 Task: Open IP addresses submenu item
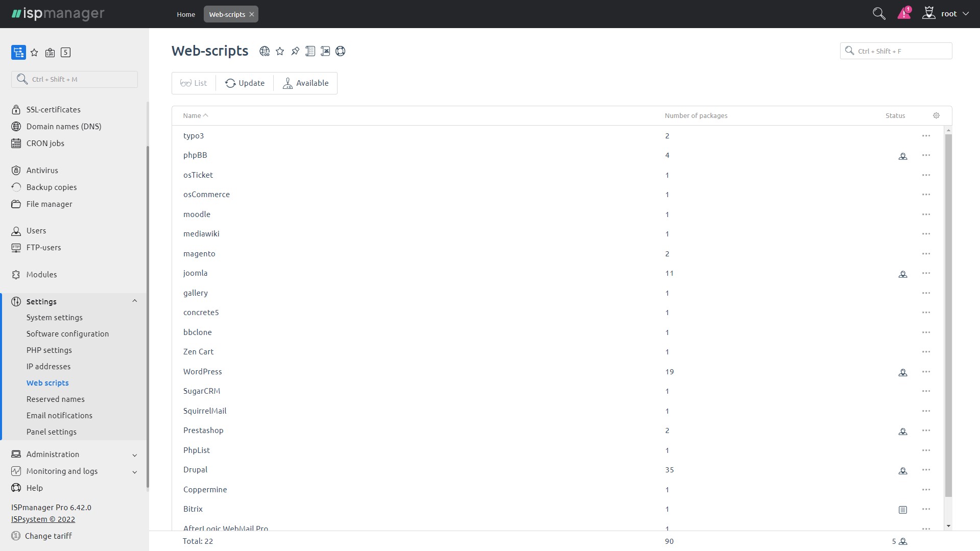point(49,367)
